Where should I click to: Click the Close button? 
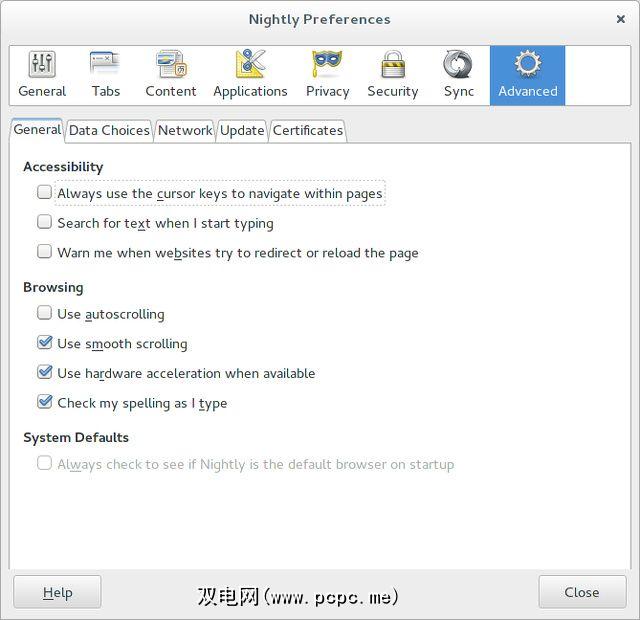[582, 592]
